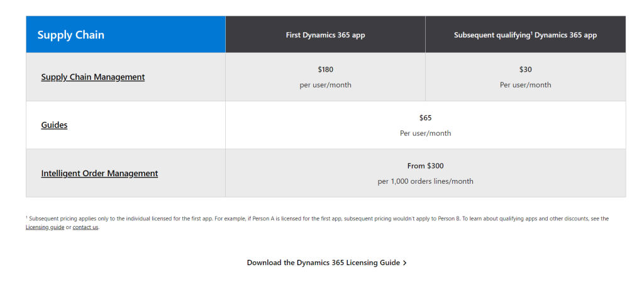Screen dimensions: 644x282
Task: Click the contact us link
Action: [86, 227]
